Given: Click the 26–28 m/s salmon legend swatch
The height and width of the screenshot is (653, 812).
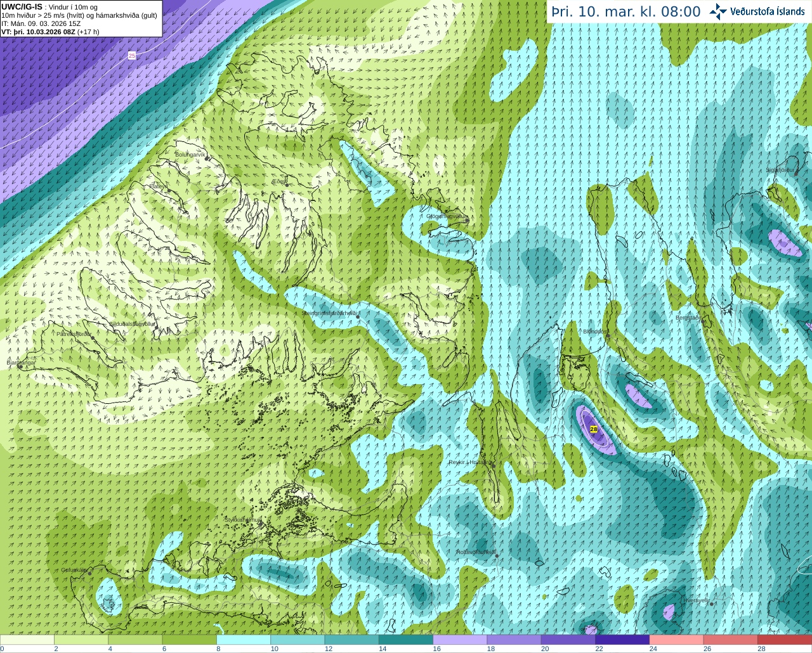Looking at the screenshot, I should pyautogui.click(x=731, y=640).
